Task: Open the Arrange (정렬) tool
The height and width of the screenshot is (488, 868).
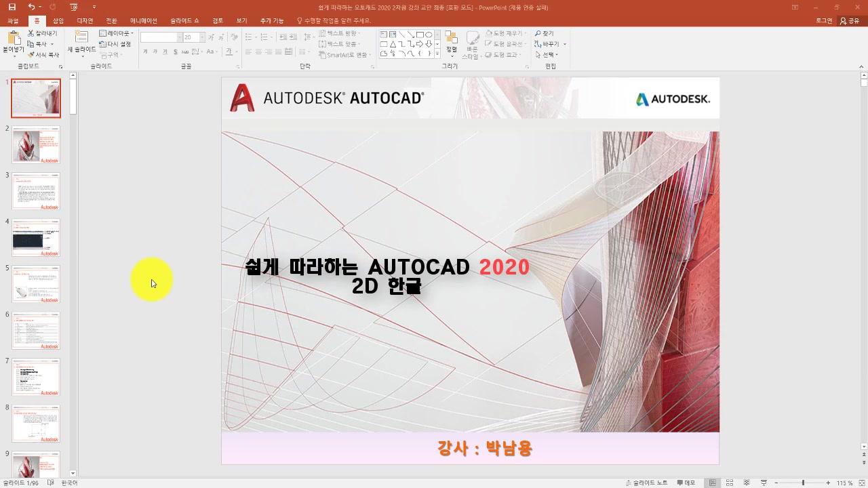Action: point(451,39)
